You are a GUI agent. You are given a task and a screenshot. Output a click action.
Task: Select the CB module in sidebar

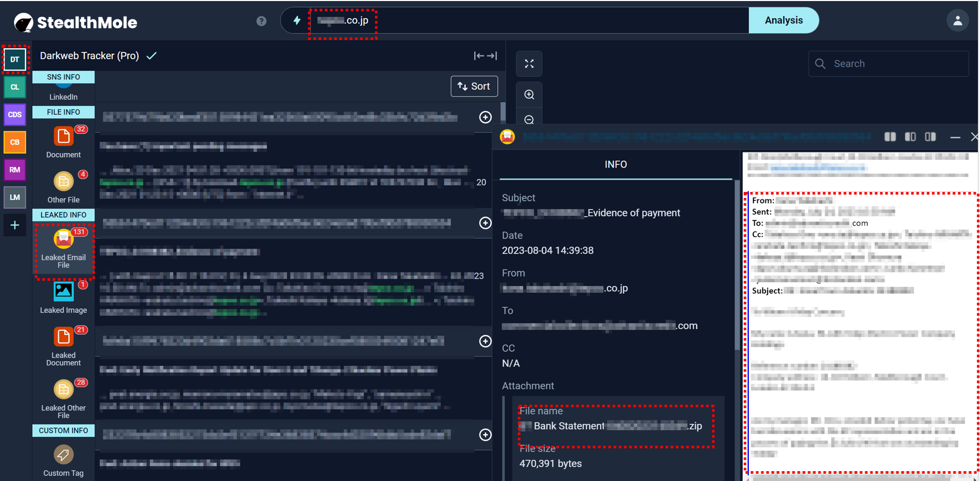coord(15,142)
